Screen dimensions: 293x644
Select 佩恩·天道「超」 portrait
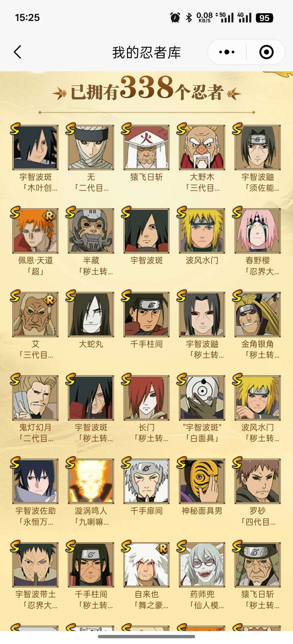click(35, 231)
